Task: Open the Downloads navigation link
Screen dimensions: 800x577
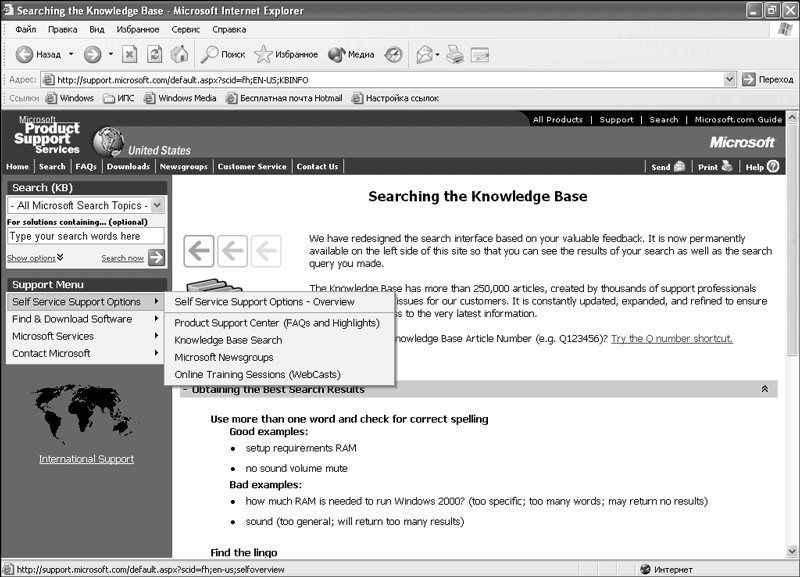Action: pos(128,167)
